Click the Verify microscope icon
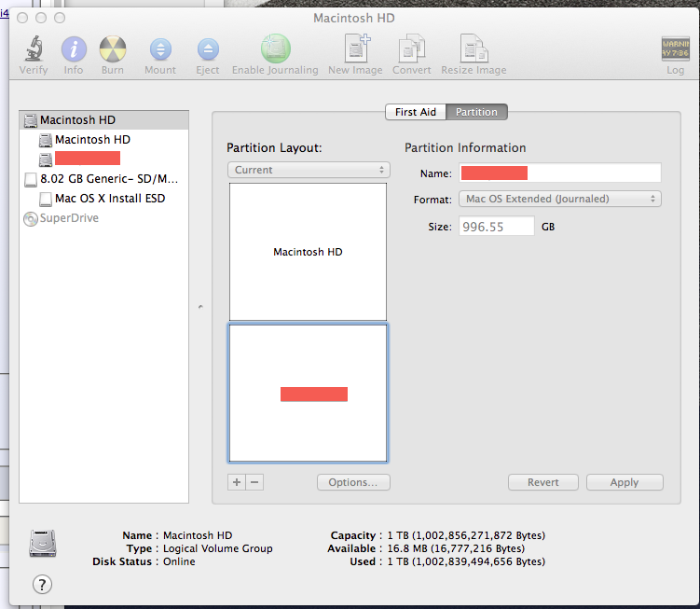 tap(34, 48)
